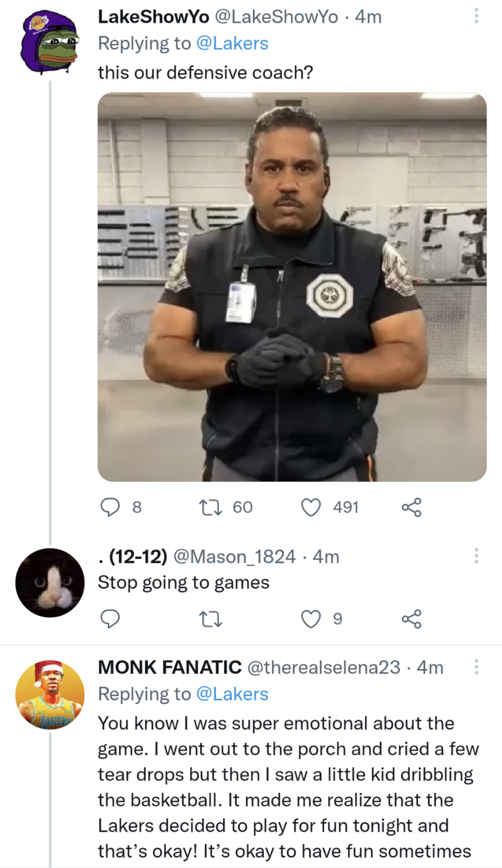
Task: Open the @Mason_1824 handle
Action: (234, 556)
